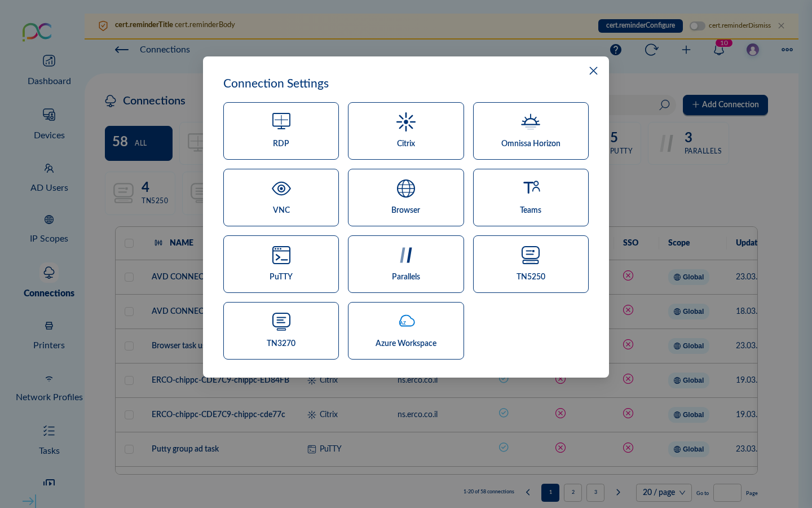Close the Connection Settings dialog
Viewport: 812px width, 508px height.
pyautogui.click(x=593, y=71)
